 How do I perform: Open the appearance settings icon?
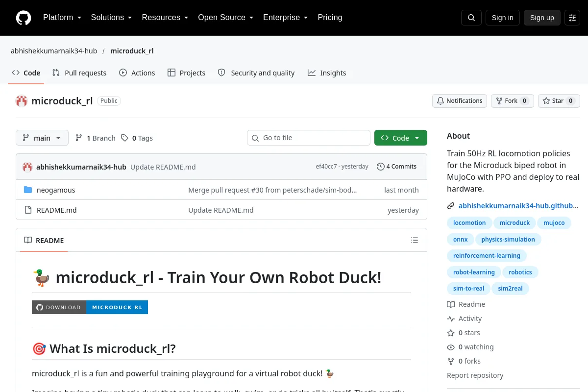572,18
